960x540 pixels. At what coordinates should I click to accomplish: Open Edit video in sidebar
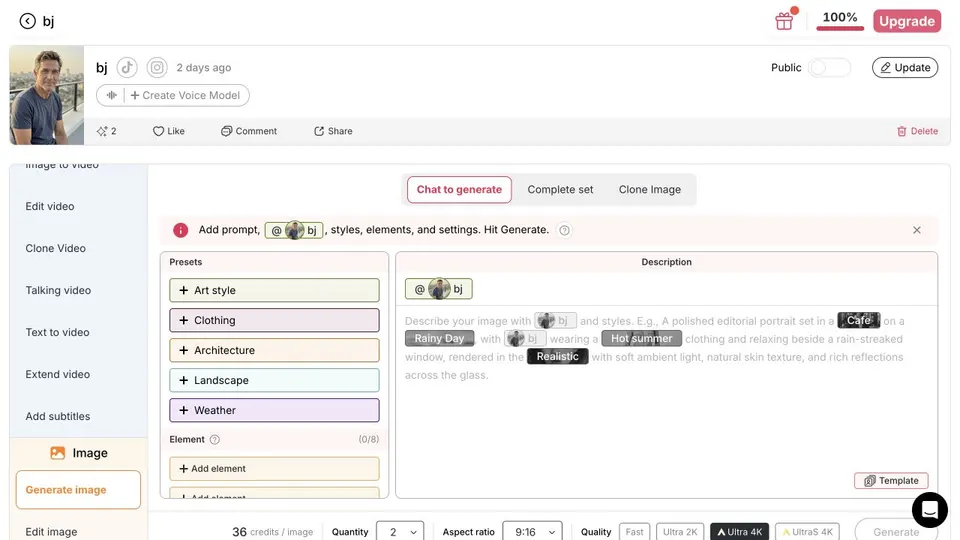click(50, 206)
